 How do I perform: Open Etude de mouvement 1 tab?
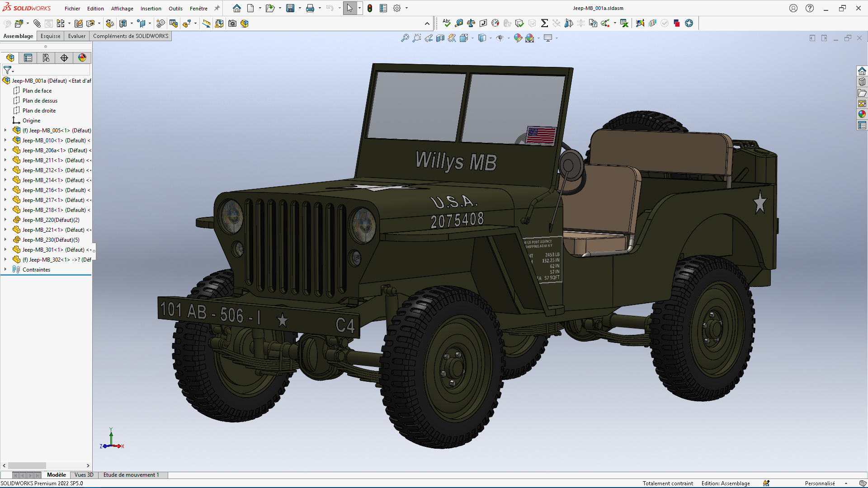tap(131, 475)
